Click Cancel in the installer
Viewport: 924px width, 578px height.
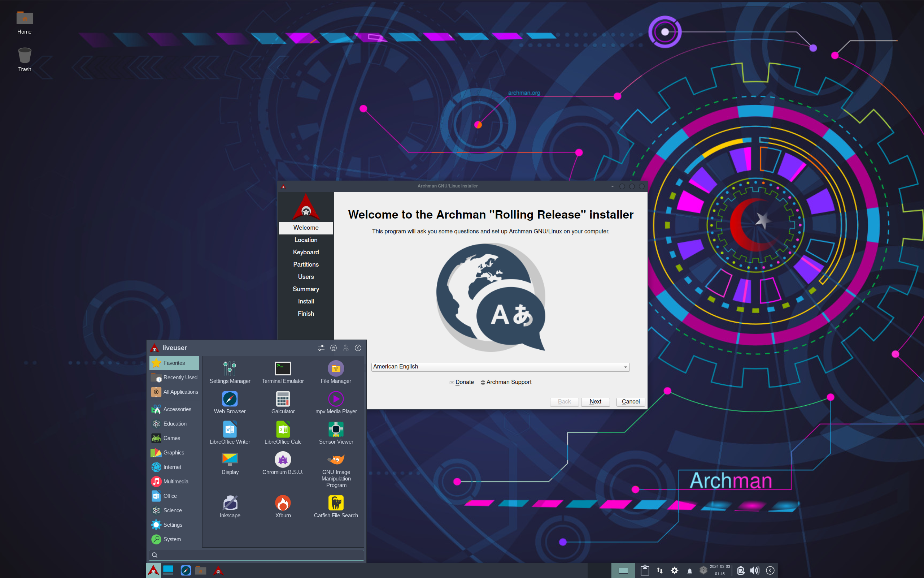click(x=631, y=401)
